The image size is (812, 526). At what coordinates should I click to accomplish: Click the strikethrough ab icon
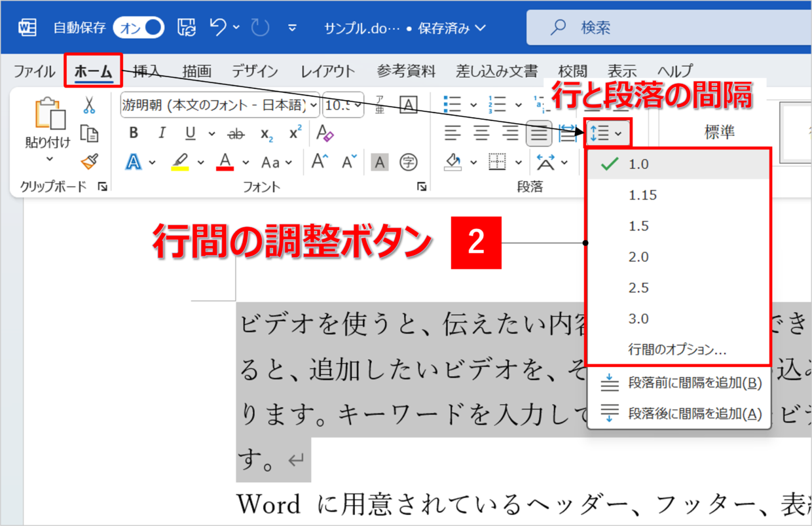tap(236, 133)
